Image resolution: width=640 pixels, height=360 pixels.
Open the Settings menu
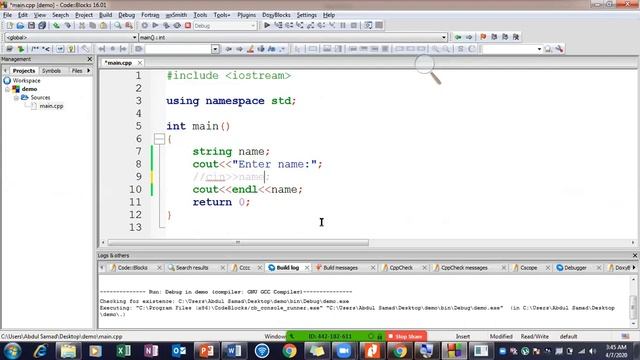307,15
